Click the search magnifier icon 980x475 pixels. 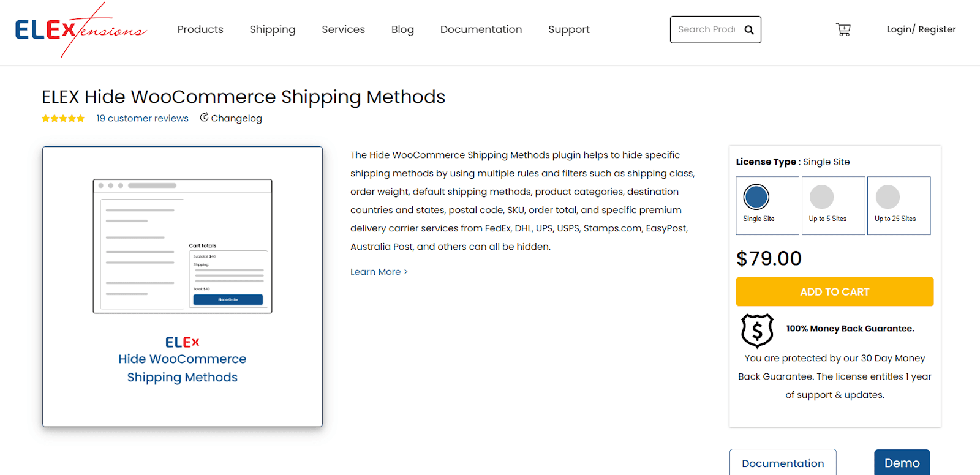748,30
